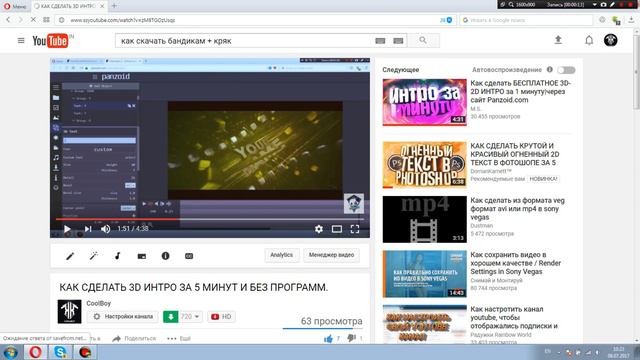The width and height of the screenshot is (640, 360).
Task: Open Skype from the taskbar
Action: click(x=60, y=352)
